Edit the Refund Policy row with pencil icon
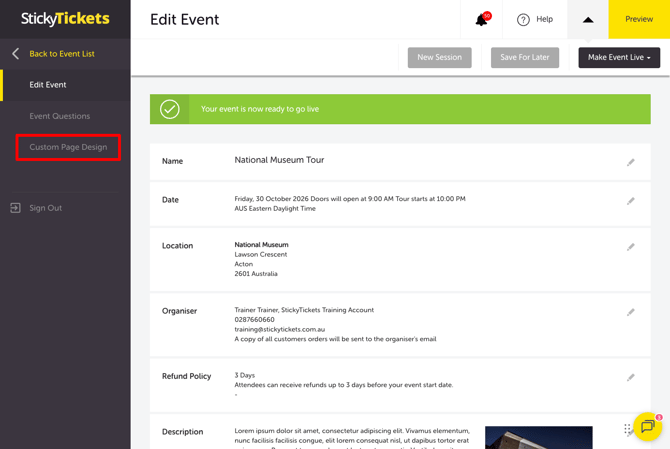670x449 pixels. (631, 377)
